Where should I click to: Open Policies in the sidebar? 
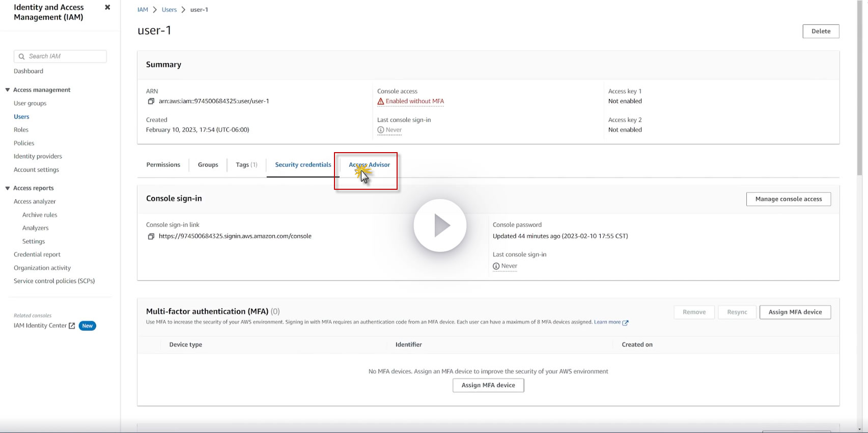24,143
